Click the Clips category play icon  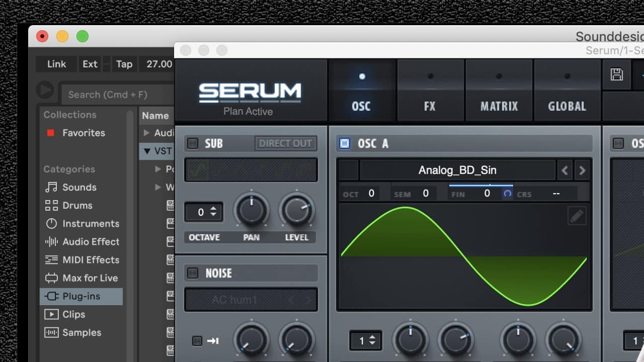click(x=51, y=314)
